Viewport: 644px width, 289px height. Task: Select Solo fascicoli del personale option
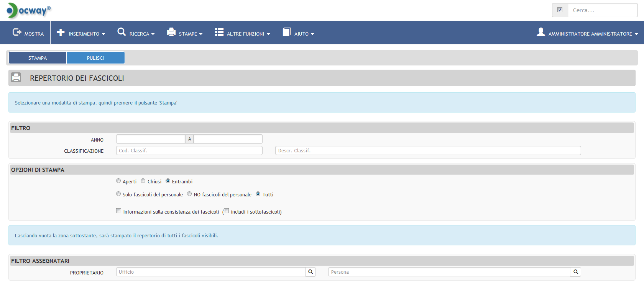coord(118,194)
